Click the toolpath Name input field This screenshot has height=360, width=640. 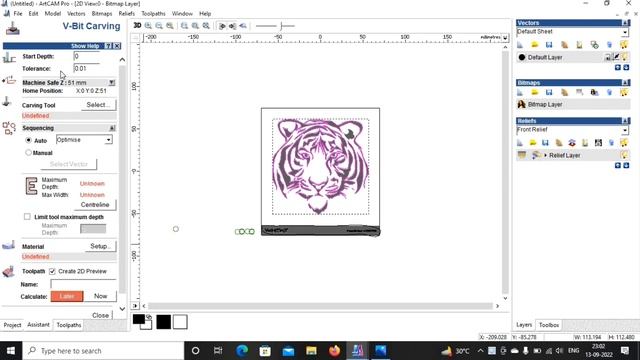click(83, 284)
